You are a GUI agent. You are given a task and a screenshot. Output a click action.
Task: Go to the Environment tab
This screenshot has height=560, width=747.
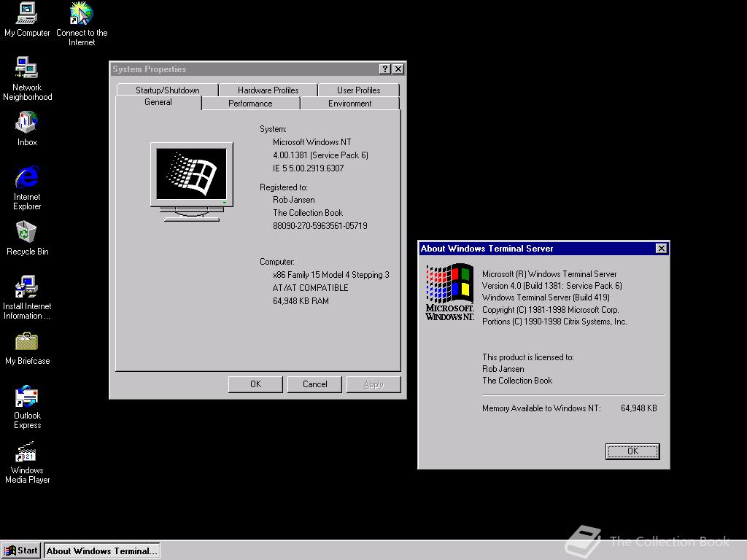349,104
